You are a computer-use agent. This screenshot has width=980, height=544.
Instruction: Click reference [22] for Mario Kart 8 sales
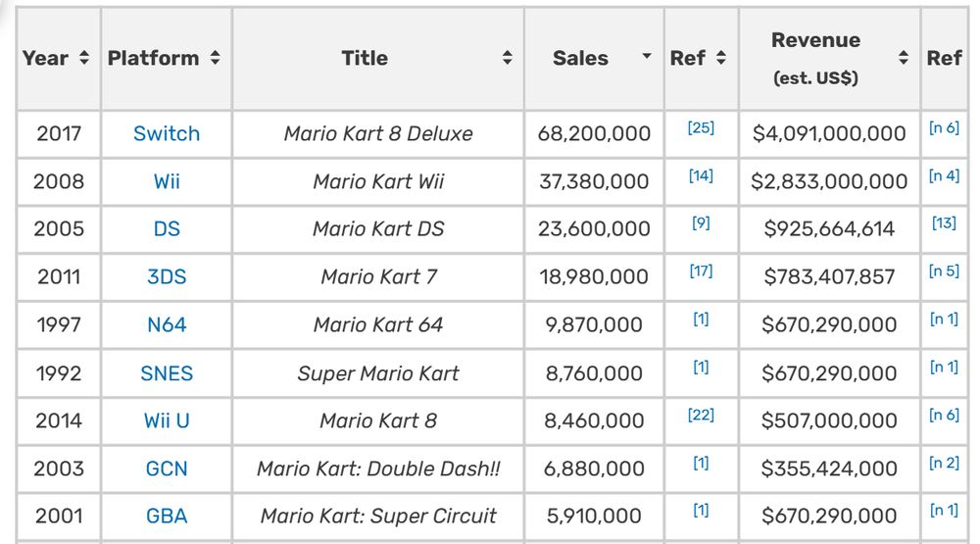pos(701,416)
